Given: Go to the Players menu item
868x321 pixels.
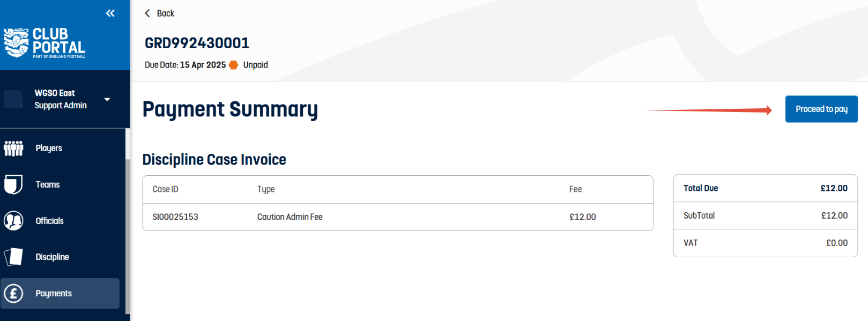Looking at the screenshot, I should (x=49, y=148).
